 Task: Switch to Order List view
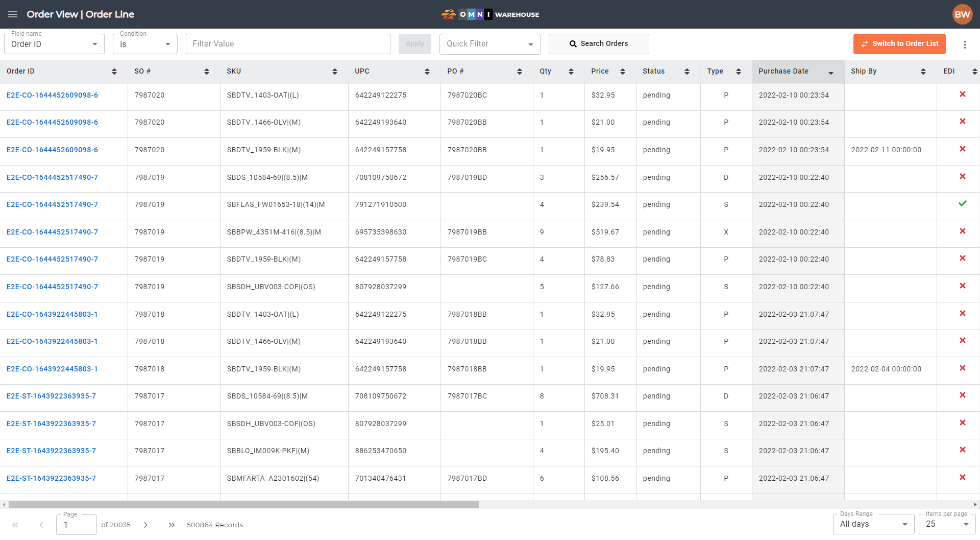coord(899,44)
